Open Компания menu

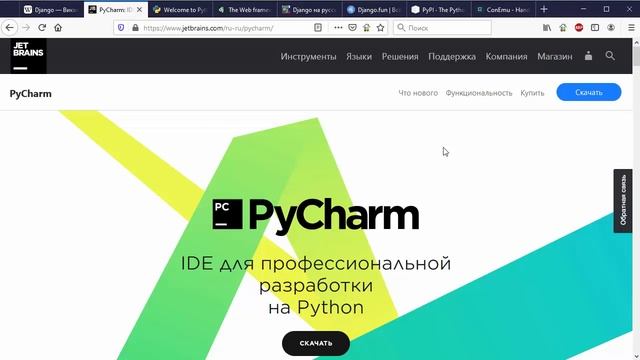point(506,56)
